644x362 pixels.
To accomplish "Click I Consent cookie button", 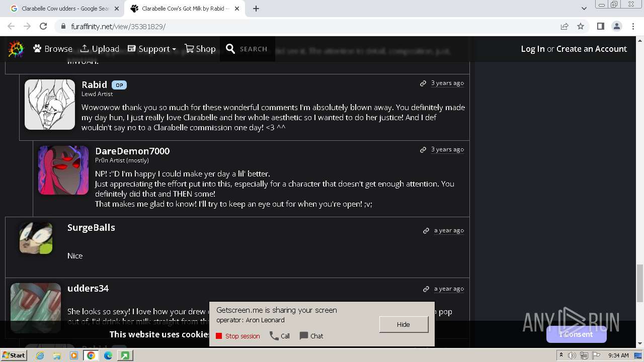I will coord(576,334).
